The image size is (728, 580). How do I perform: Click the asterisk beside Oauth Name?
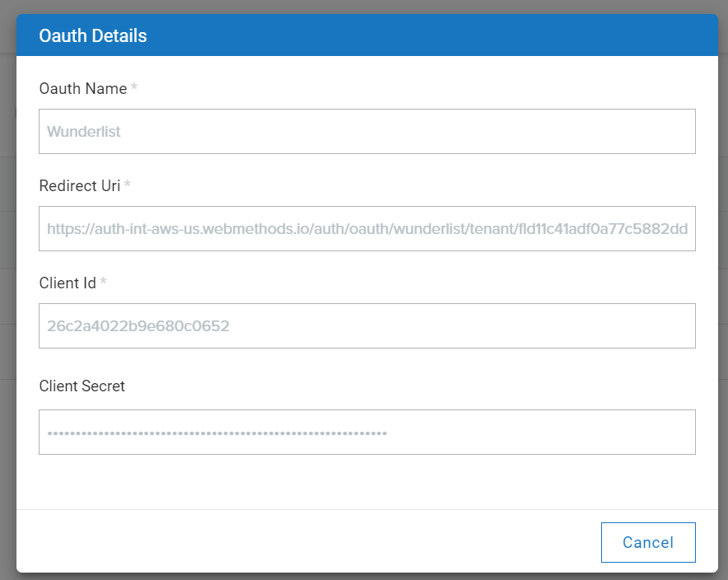[x=134, y=88]
